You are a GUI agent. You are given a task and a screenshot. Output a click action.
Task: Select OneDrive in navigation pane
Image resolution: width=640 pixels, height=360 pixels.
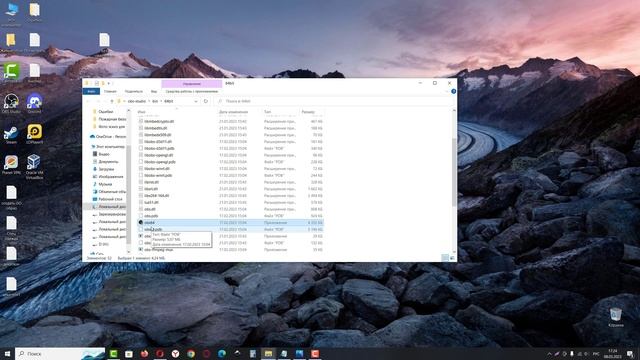(108, 136)
